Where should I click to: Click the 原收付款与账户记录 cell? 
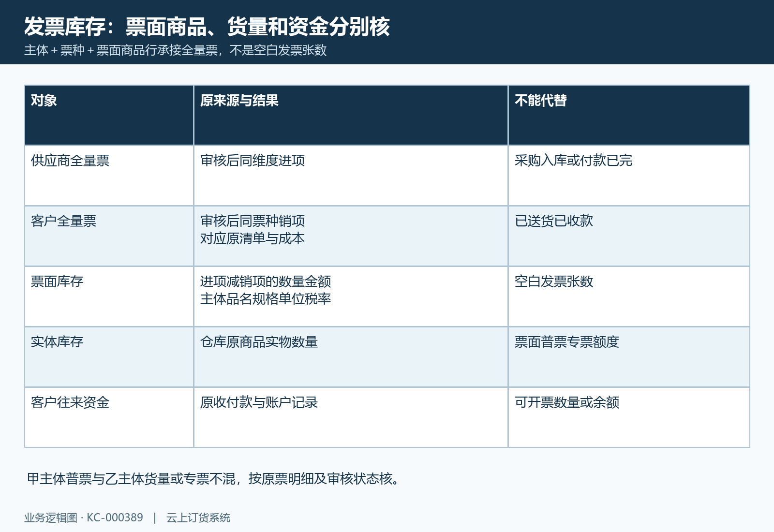coord(351,417)
